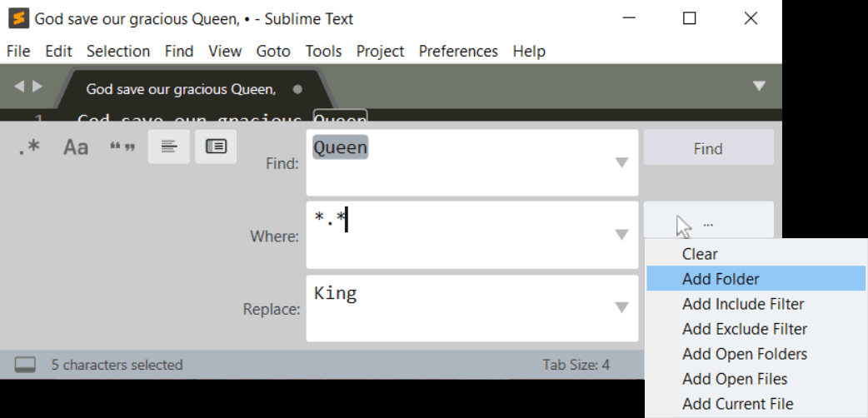Click the tab navigate forward arrow
The width and height of the screenshot is (868, 418).
(37, 87)
